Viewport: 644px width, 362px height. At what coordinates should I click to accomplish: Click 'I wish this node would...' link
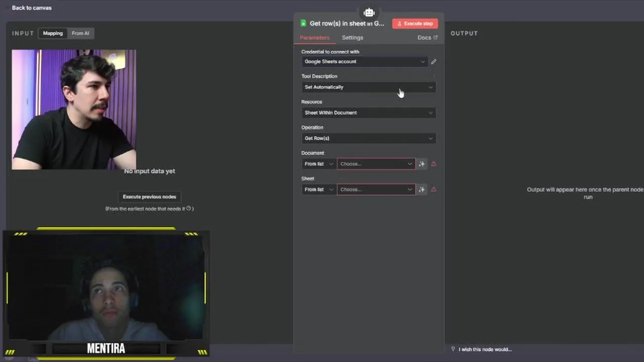coord(485,349)
